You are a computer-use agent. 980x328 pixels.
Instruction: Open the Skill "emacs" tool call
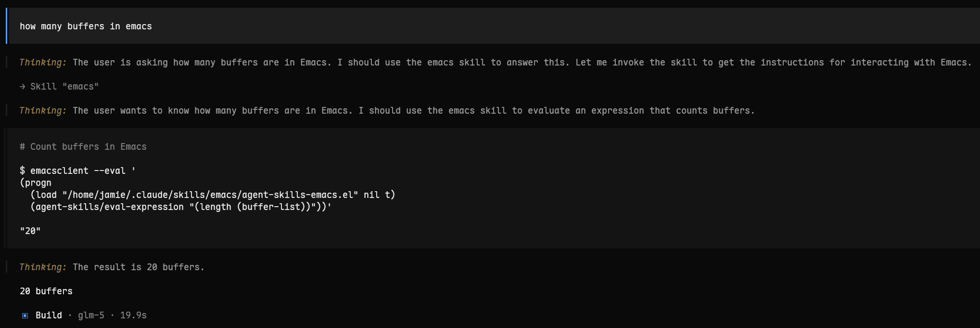tap(64, 87)
